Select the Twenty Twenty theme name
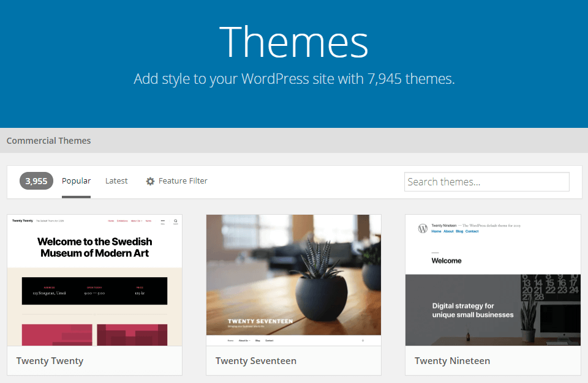This screenshot has height=383, width=588. [x=50, y=361]
